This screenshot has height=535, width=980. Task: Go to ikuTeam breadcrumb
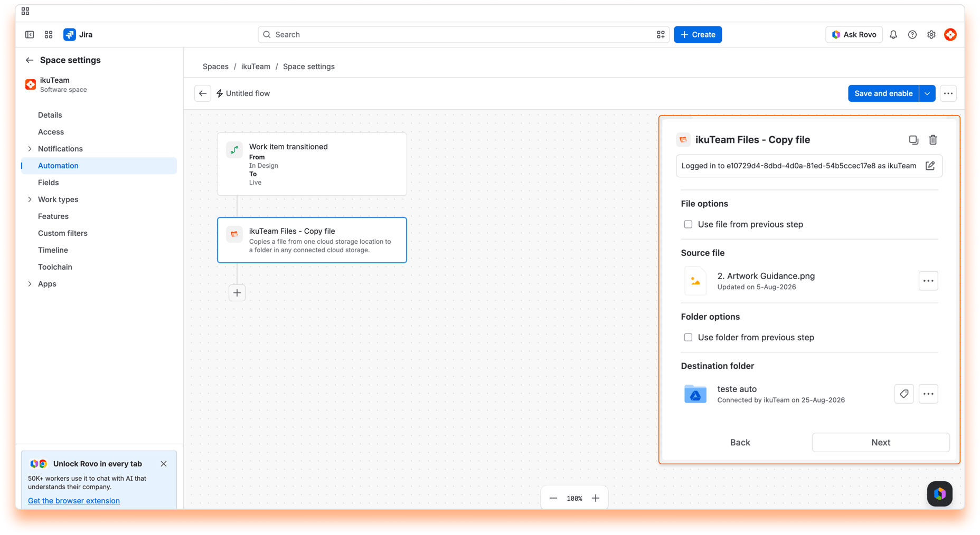[256, 66]
